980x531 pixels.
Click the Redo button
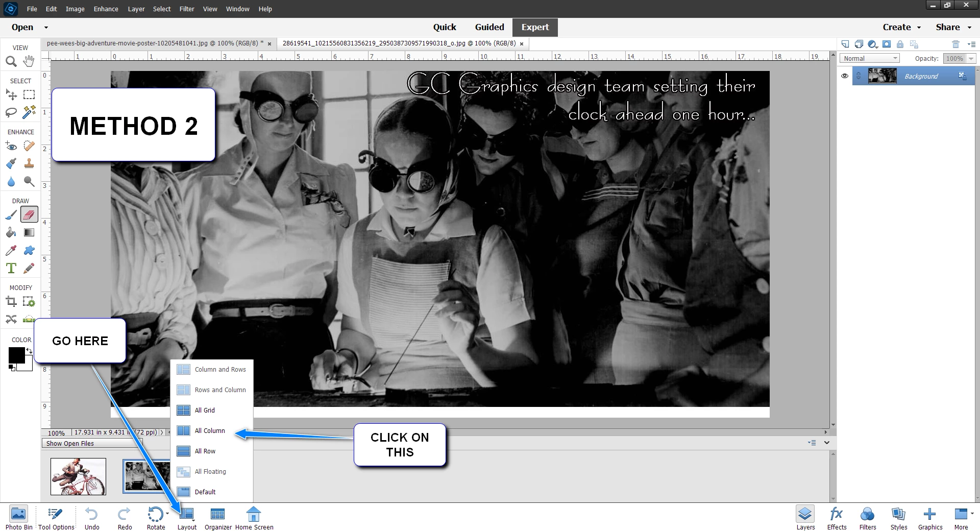[125, 518]
